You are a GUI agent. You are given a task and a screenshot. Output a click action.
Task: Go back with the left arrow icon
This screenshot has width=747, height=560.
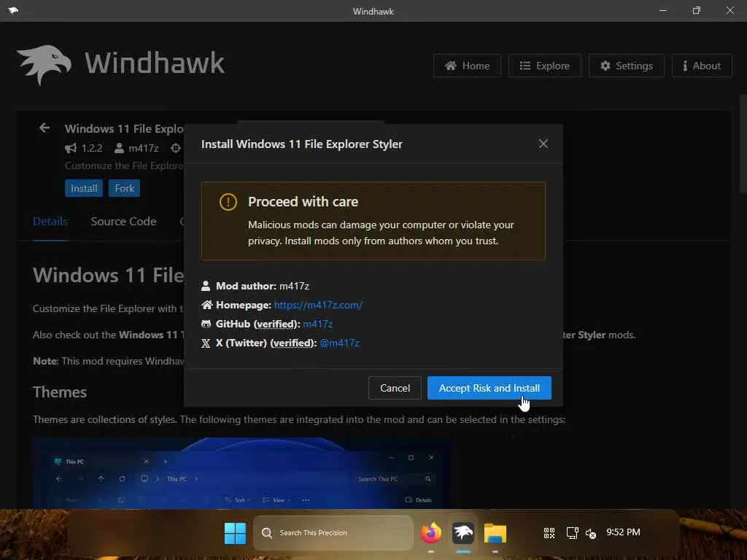point(44,128)
